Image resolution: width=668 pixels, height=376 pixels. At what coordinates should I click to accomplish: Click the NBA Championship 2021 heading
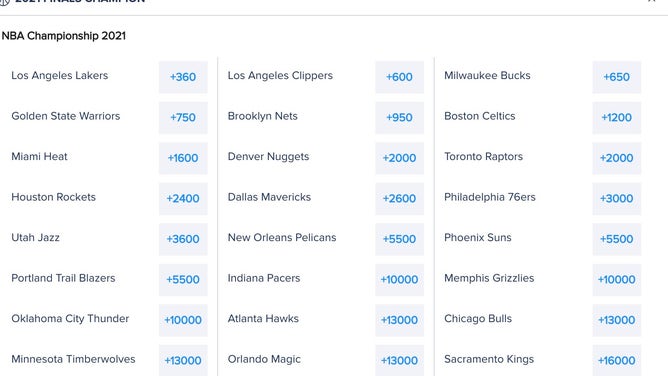coord(64,36)
